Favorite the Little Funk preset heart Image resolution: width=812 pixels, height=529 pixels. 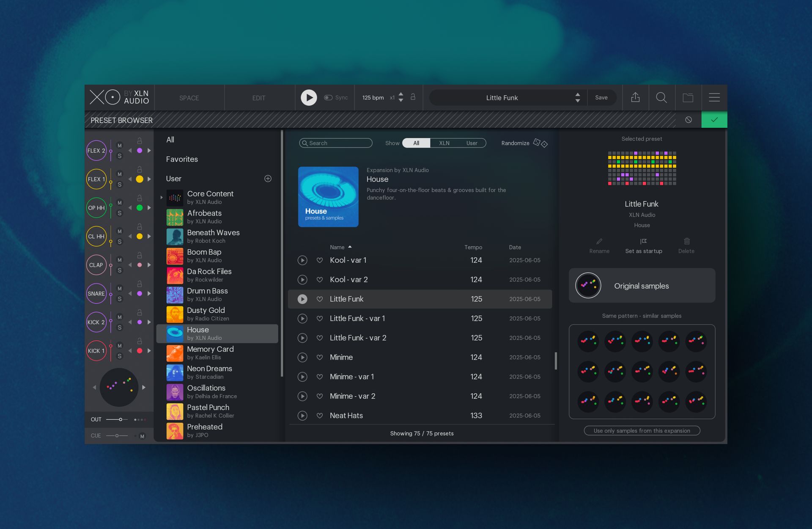[320, 299]
